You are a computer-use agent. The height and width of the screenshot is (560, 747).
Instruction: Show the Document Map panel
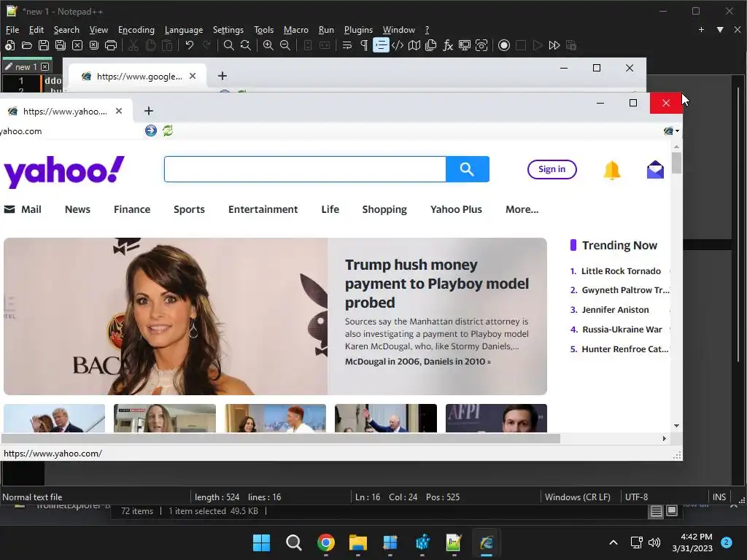click(414, 45)
